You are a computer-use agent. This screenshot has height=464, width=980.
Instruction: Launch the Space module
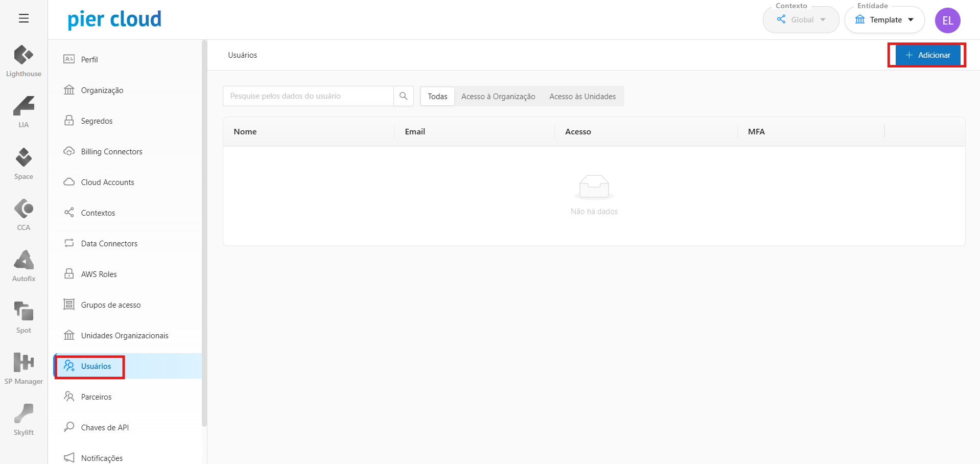(24, 163)
